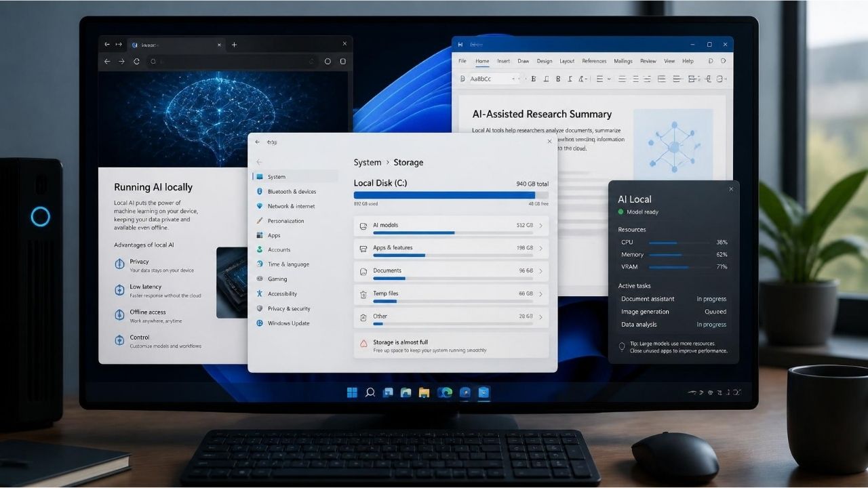Open Microsoft Edge from the taskbar
The image size is (868, 488).
(445, 392)
